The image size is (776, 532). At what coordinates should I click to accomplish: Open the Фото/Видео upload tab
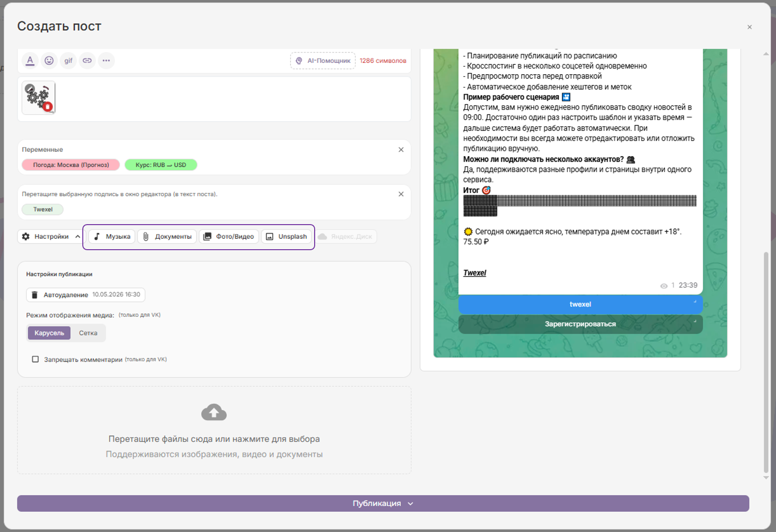coord(229,236)
